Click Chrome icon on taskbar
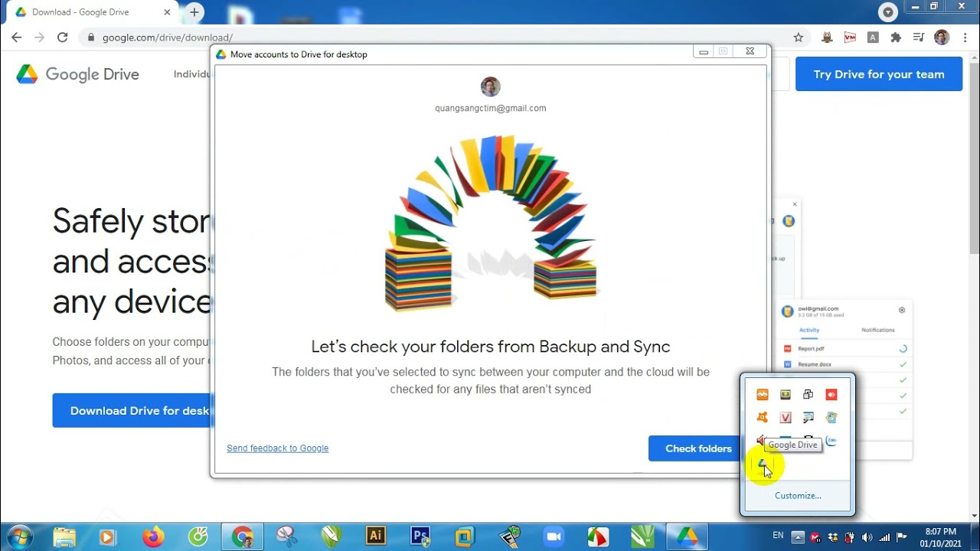Screen dimensions: 980x551 tap(243, 536)
